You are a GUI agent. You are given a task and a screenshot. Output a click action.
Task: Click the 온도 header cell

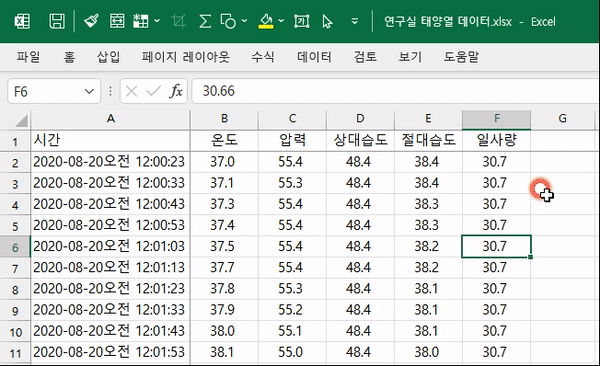point(224,141)
